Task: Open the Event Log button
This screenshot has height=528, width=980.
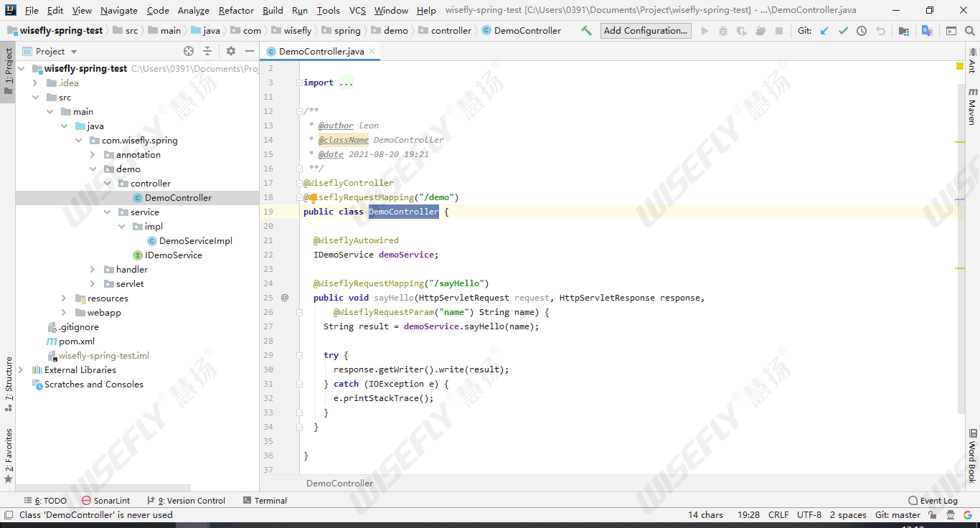Action: (933, 501)
